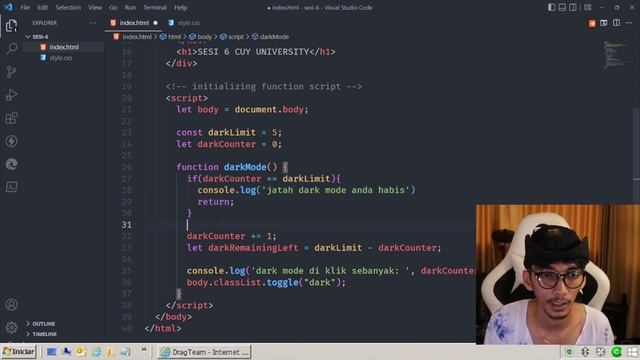The image size is (640, 360).
Task: Open Customize Layout icon in title bar
Action: [588, 7]
